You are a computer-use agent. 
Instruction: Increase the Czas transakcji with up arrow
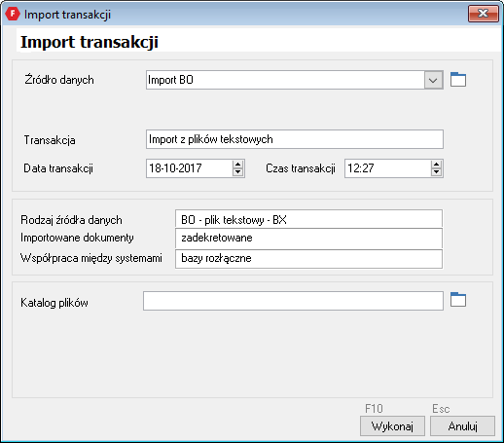(436, 165)
